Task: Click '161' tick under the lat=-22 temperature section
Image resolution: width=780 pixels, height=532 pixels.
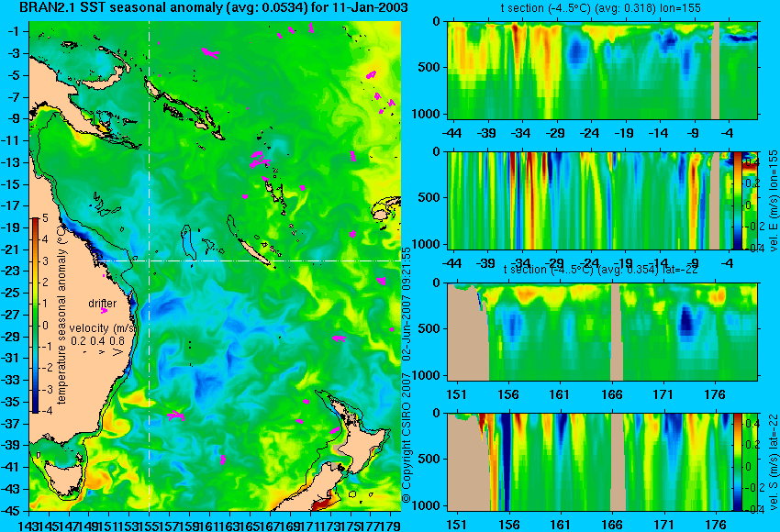Action: pyautogui.click(x=560, y=394)
